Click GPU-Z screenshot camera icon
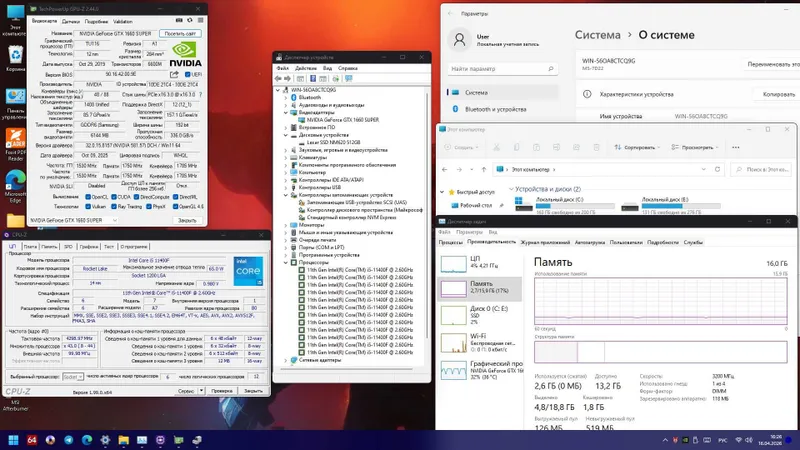 coord(179,20)
